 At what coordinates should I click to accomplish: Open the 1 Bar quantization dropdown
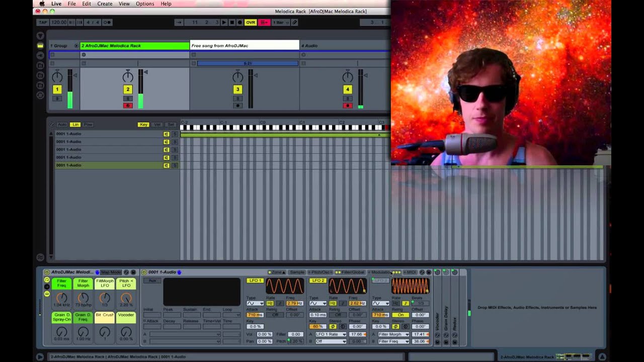[280, 23]
